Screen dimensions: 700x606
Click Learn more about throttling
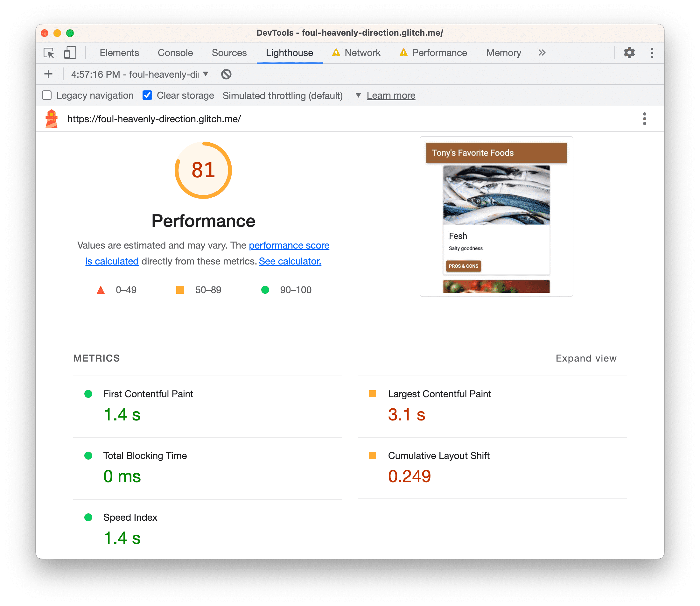coord(391,95)
